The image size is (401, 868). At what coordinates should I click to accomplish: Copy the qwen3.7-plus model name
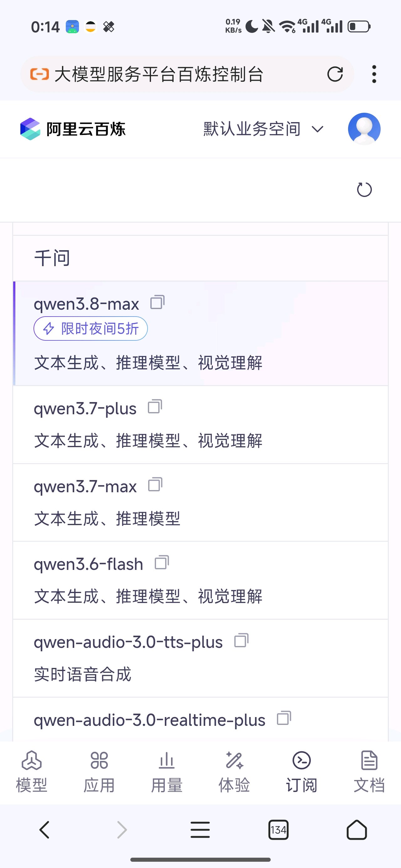(x=155, y=407)
